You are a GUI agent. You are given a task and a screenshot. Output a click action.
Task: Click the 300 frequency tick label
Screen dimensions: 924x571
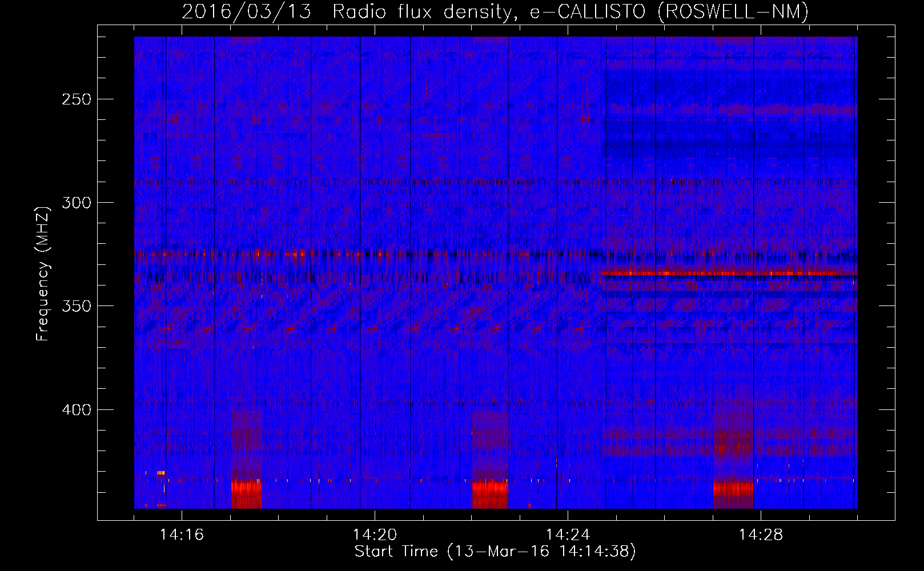[x=76, y=203]
